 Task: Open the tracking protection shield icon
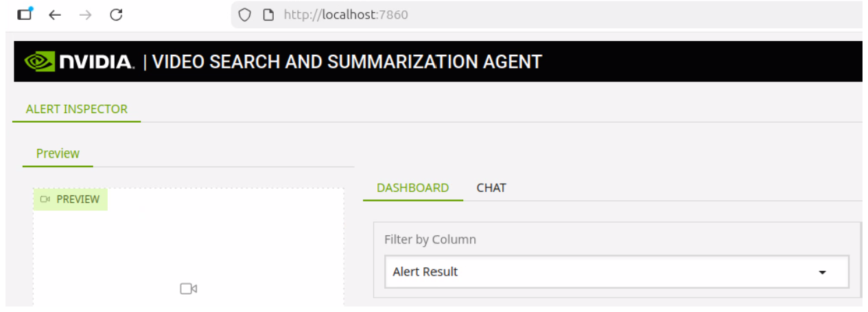point(245,14)
